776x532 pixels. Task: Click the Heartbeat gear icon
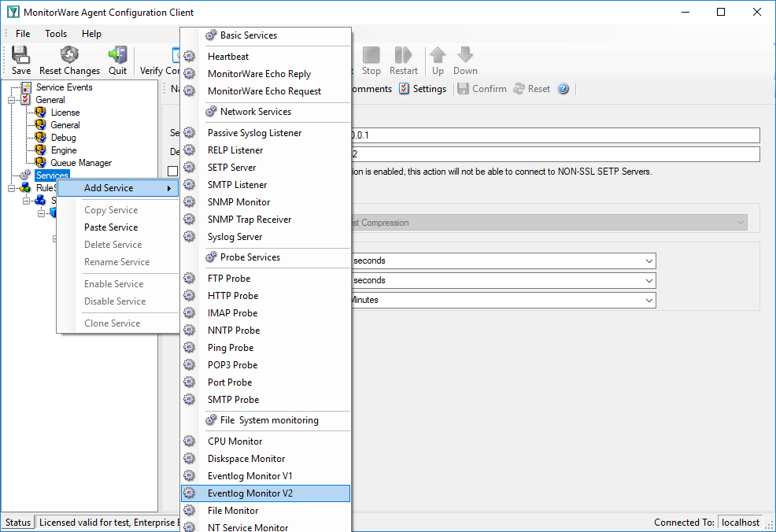click(x=189, y=56)
